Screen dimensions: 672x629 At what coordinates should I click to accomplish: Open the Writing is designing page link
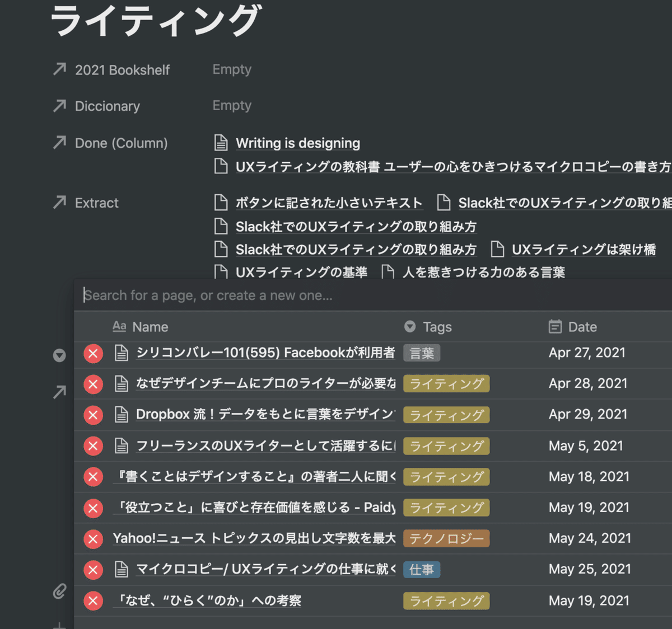coord(297,143)
